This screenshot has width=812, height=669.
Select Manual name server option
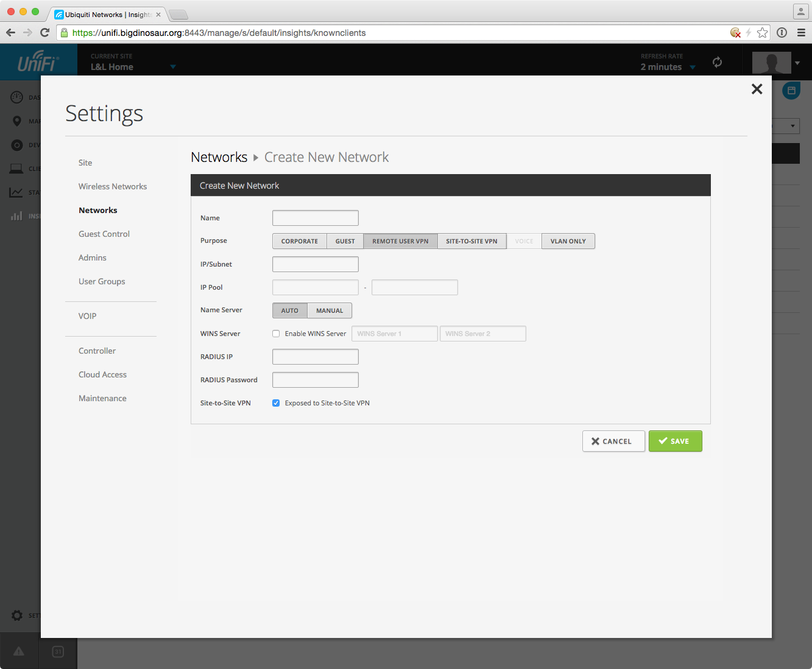330,310
